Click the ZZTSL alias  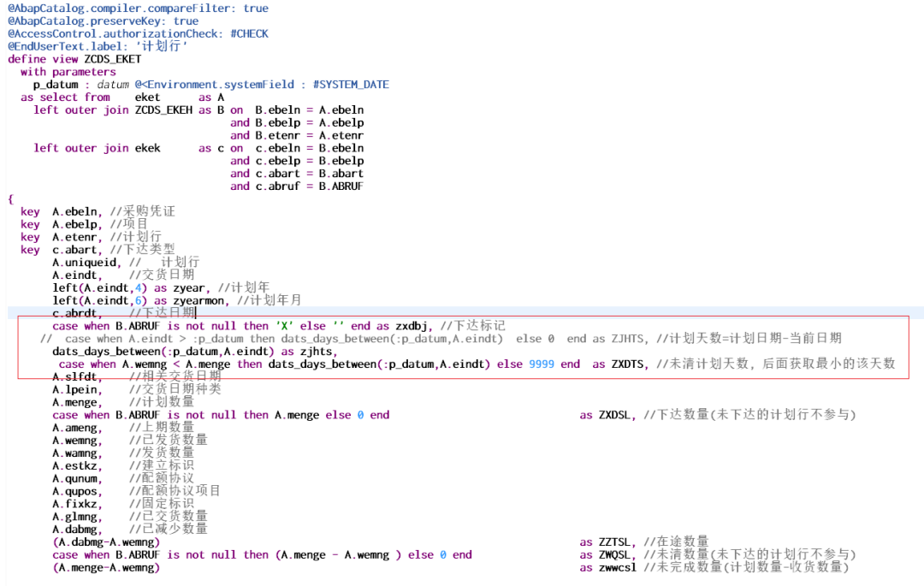click(614, 542)
